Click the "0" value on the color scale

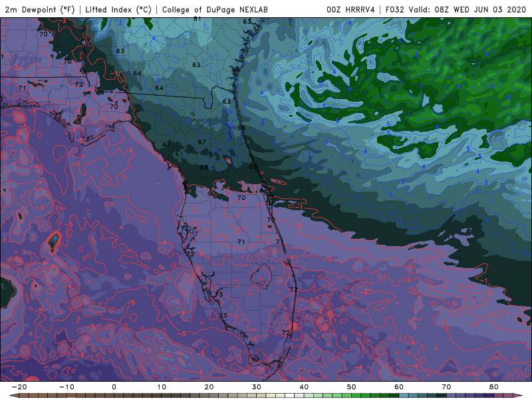114,387
